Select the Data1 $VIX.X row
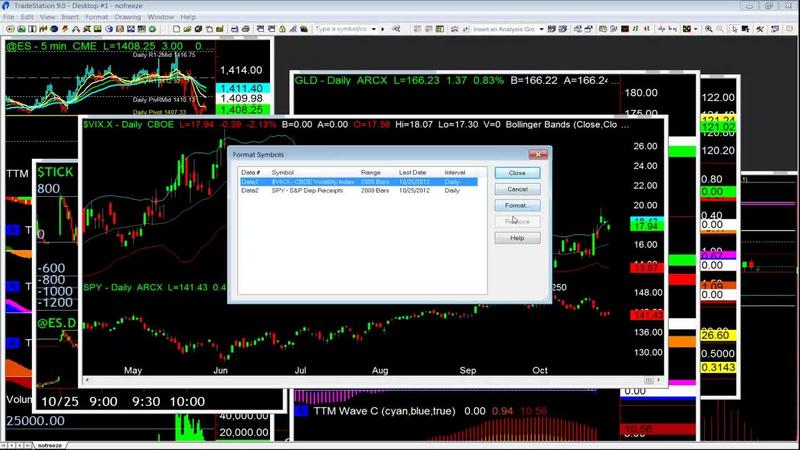This screenshot has width=800, height=450. pyautogui.click(x=359, y=182)
